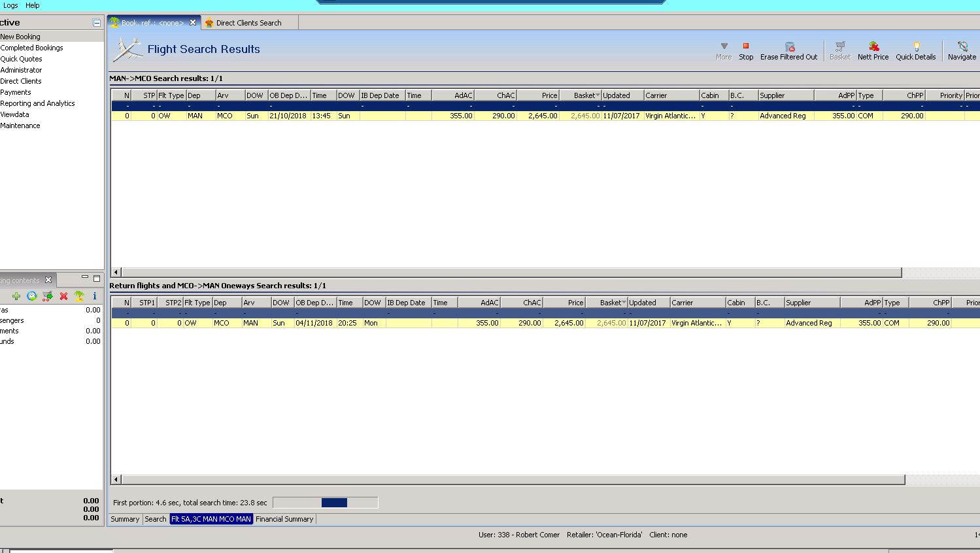
Task: Click the clock icon in basket panel
Action: coord(31,296)
